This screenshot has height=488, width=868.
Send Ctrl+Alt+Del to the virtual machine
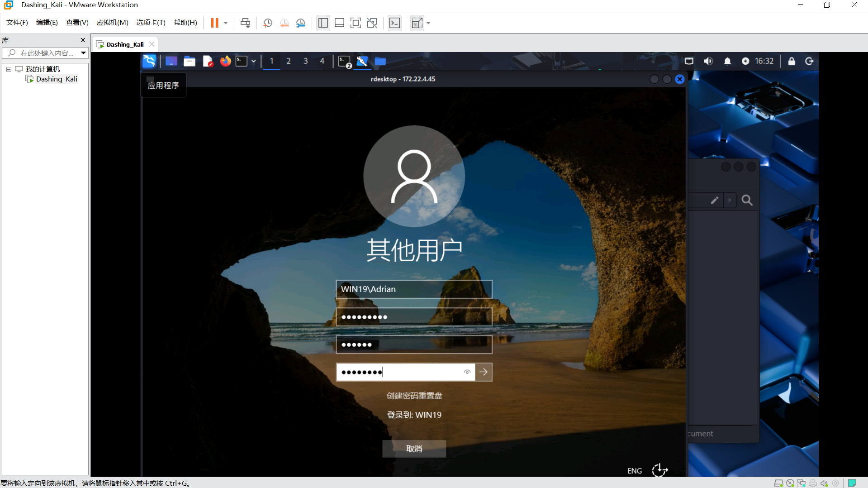[245, 23]
